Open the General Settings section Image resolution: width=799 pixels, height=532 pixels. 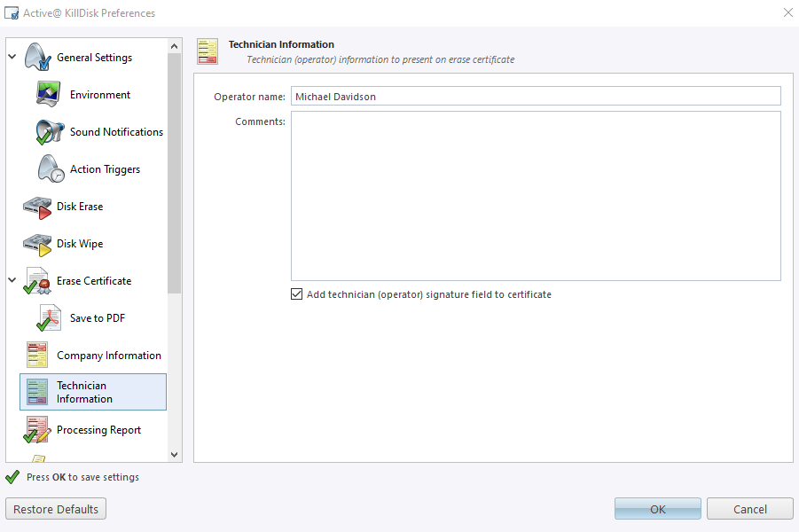click(94, 58)
